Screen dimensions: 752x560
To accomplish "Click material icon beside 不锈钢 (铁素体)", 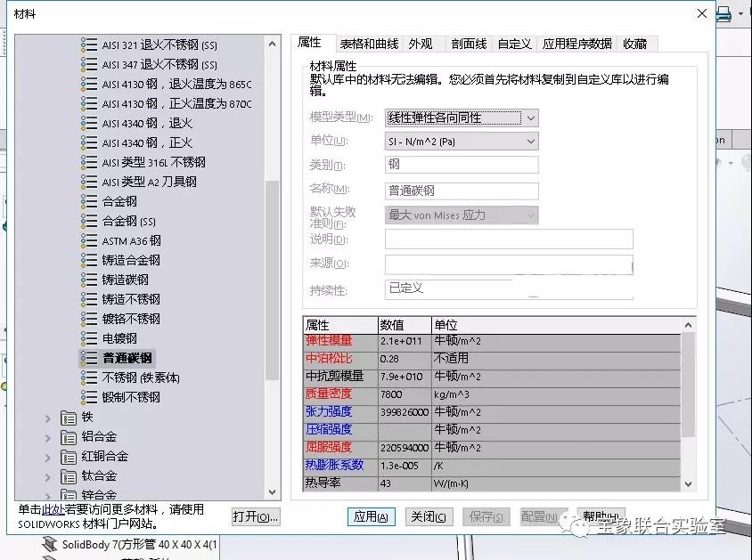I will point(89,378).
